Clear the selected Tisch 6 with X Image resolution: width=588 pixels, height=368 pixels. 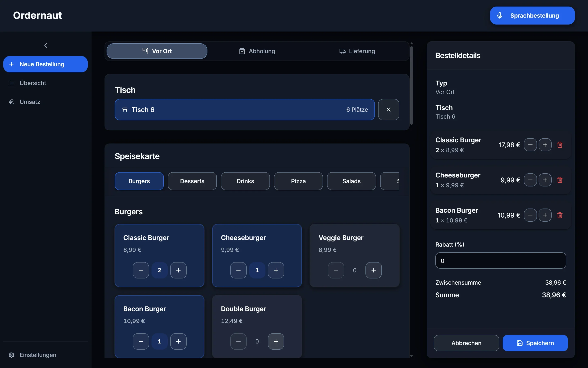(x=389, y=110)
